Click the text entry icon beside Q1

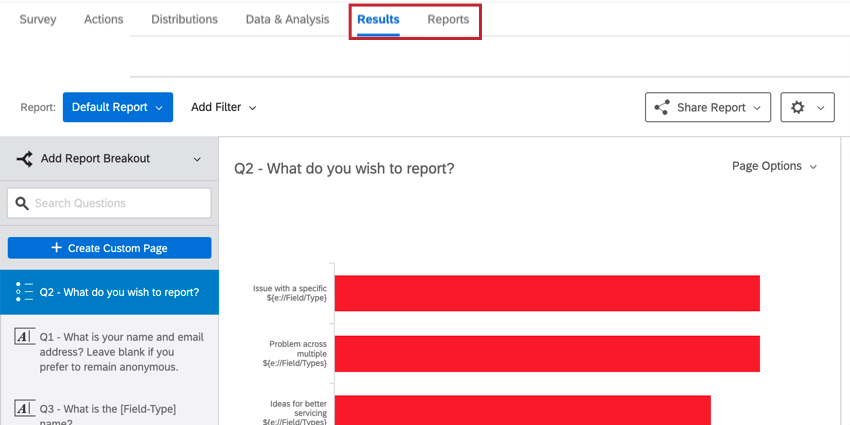coord(25,337)
